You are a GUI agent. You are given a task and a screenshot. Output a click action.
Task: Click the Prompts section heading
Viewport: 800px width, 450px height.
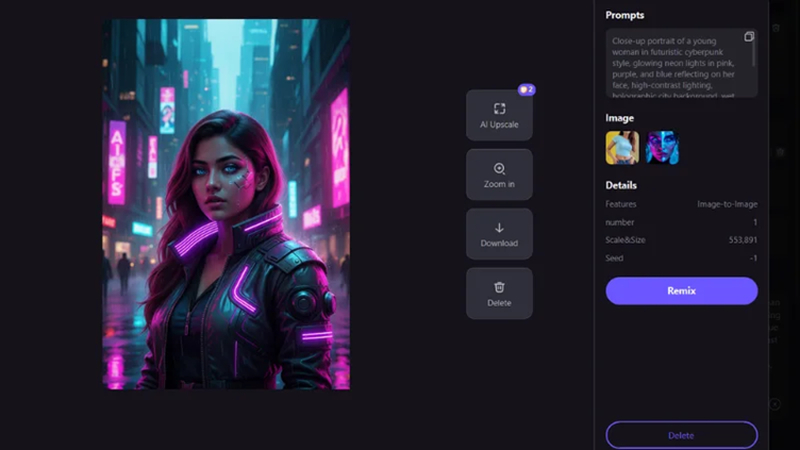pyautogui.click(x=625, y=15)
